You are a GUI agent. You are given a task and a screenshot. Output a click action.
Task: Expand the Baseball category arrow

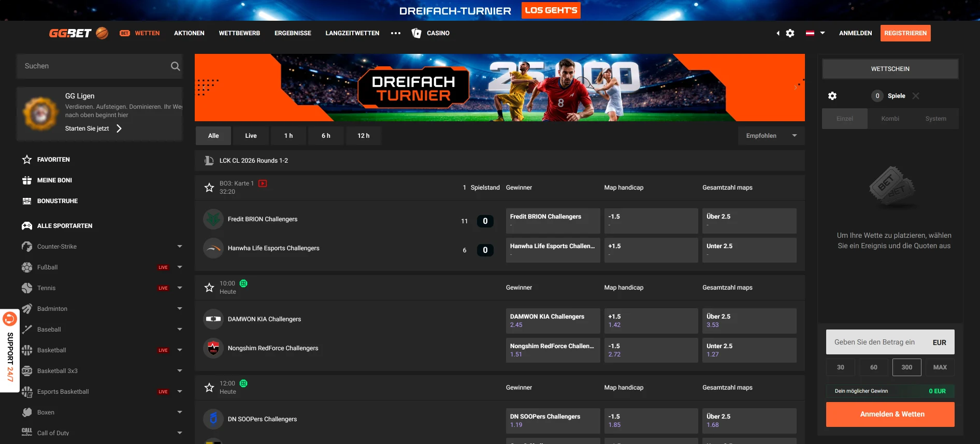180,330
